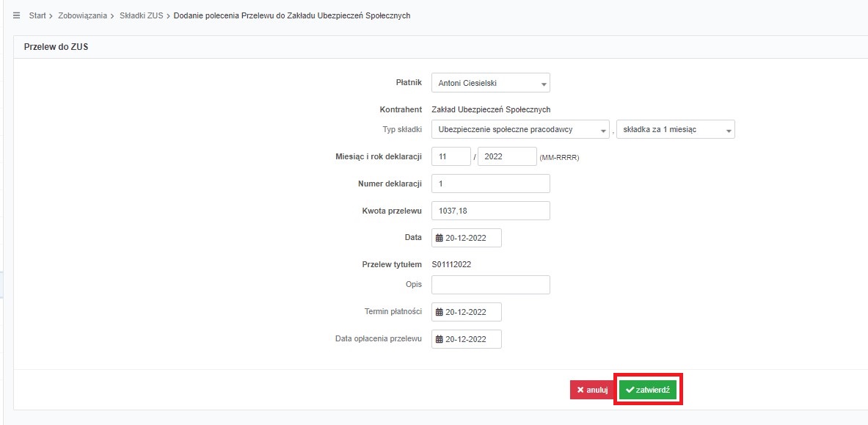This screenshot has height=425, width=868.
Task: Click the empty Opis text field
Action: click(491, 285)
